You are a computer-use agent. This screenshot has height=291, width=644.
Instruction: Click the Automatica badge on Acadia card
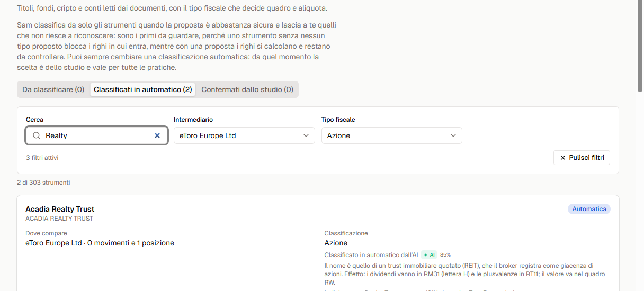pos(589,209)
